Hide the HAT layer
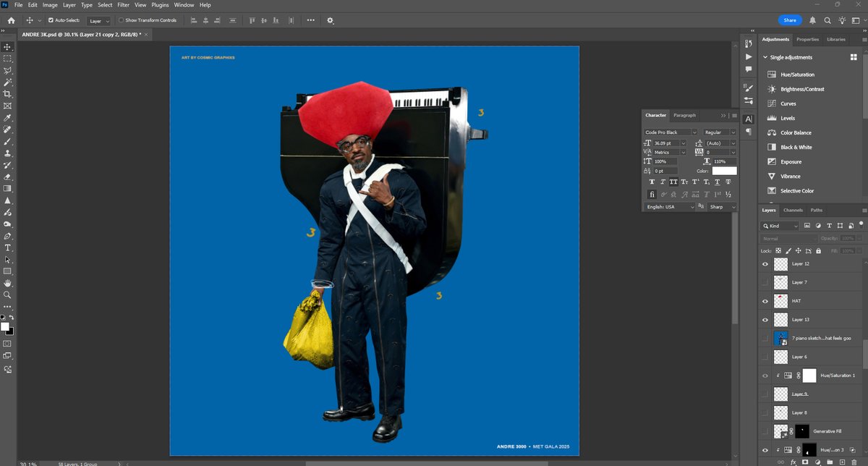Screen dimensions: 868x466 pos(765,300)
